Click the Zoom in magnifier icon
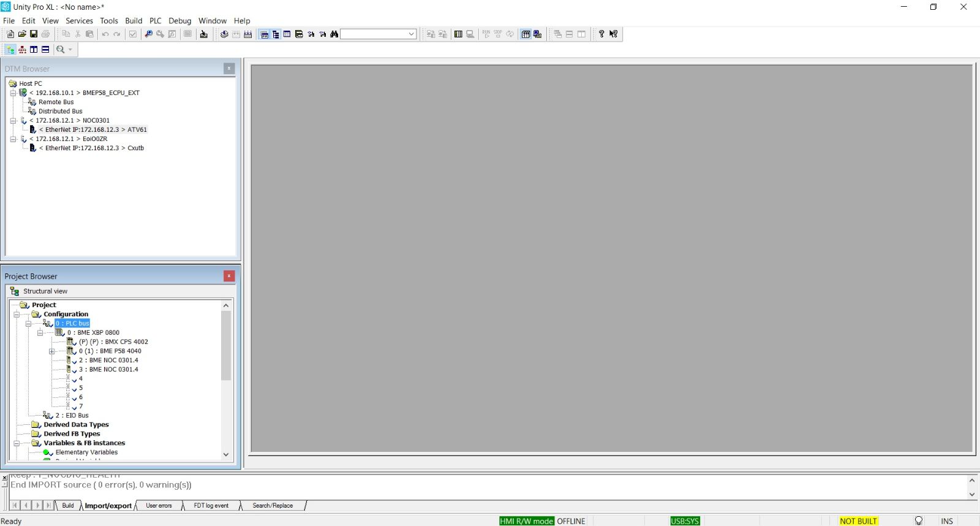The image size is (980, 526). (148, 34)
